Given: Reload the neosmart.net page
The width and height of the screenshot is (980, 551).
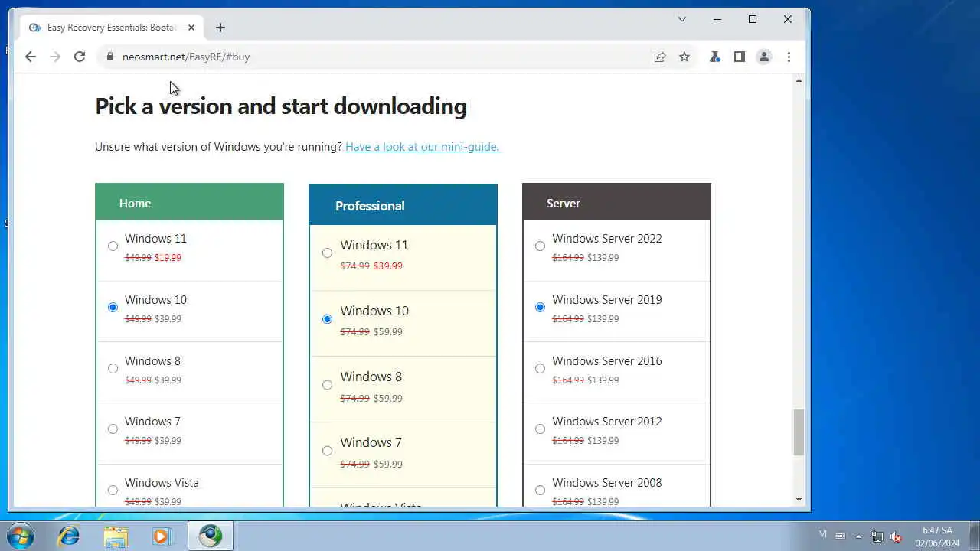Looking at the screenshot, I should click(80, 57).
